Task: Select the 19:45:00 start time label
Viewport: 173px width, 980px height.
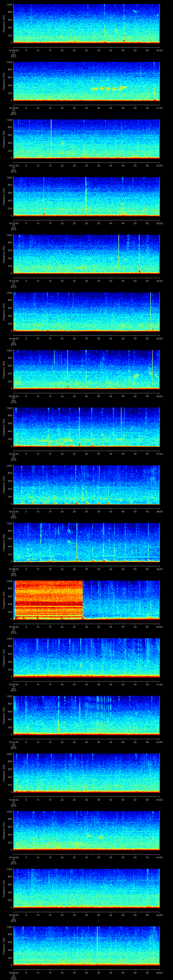Action: (13, 972)
